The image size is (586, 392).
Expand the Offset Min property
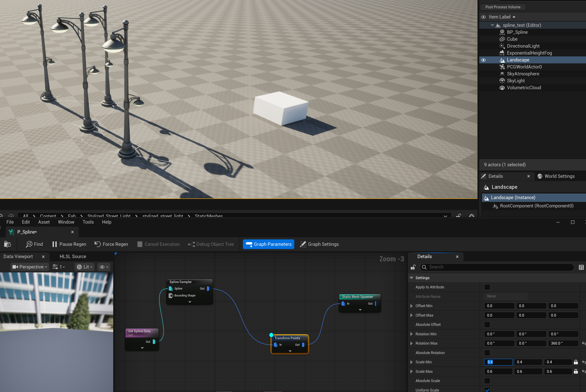tap(411, 306)
